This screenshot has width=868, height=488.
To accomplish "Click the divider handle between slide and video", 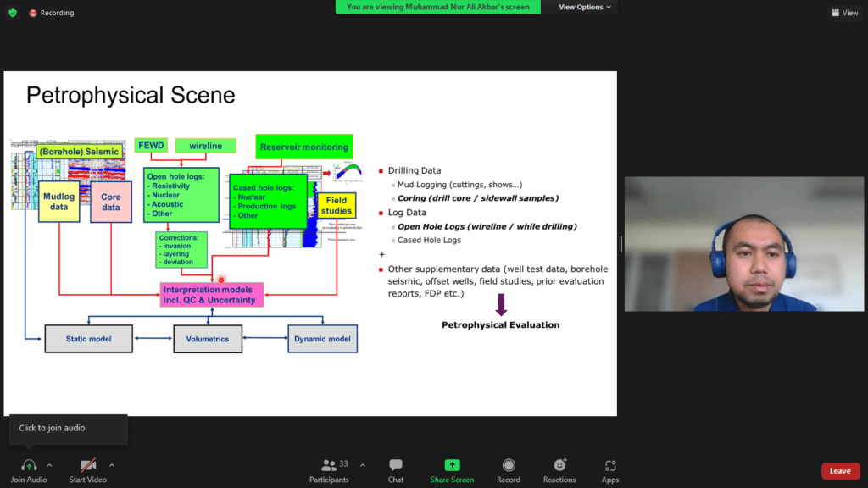I will (x=620, y=244).
